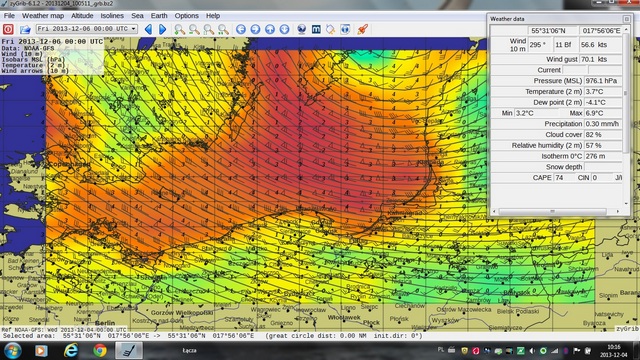Viewport: 640px width, 360px height.
Task: Open a GRIB file with folder icon
Action: pos(25,29)
